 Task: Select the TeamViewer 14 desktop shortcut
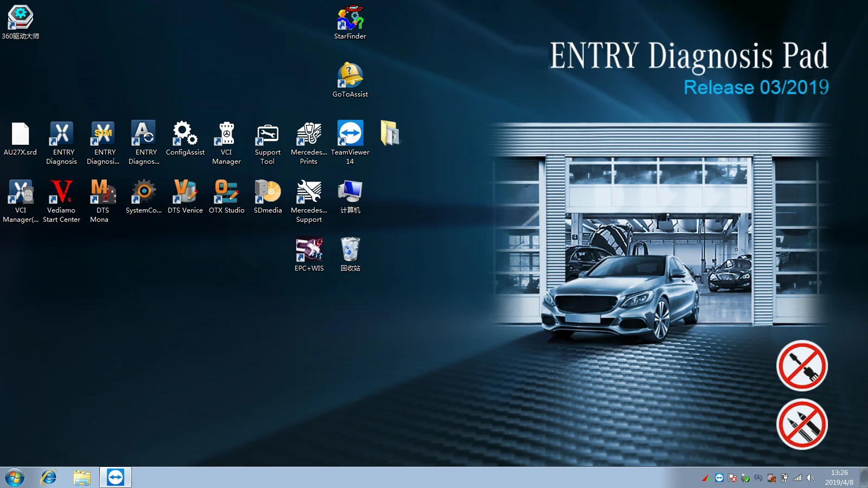pos(350,143)
